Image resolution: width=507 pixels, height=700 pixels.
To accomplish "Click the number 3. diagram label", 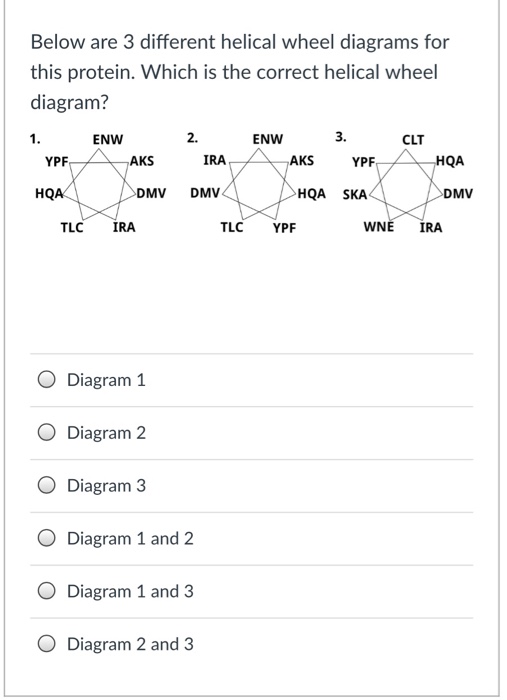I will click(341, 137).
